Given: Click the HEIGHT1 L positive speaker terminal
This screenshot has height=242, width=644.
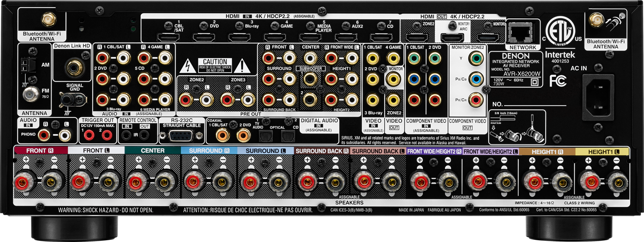Looking at the screenshot, I should click(589, 182).
